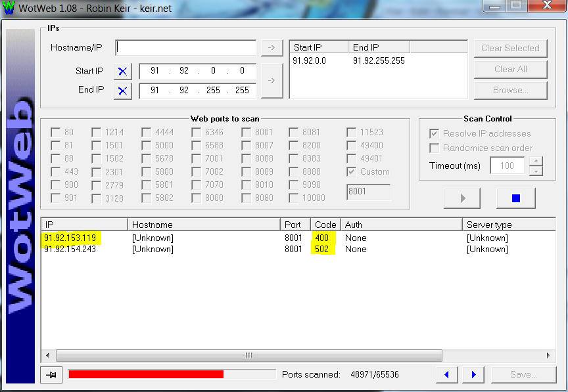Image resolution: width=568 pixels, height=392 pixels.
Task: Enable port 1214 checkbox
Action: (x=97, y=132)
